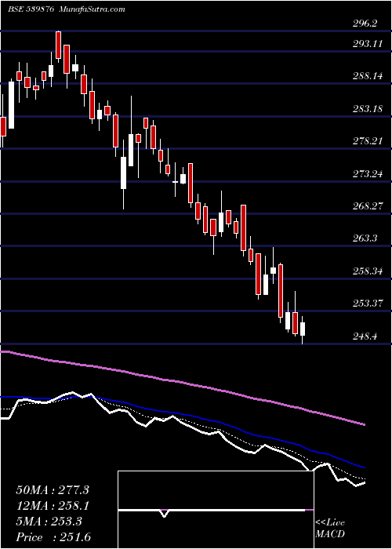Click the 283.18 price level label

368,109
